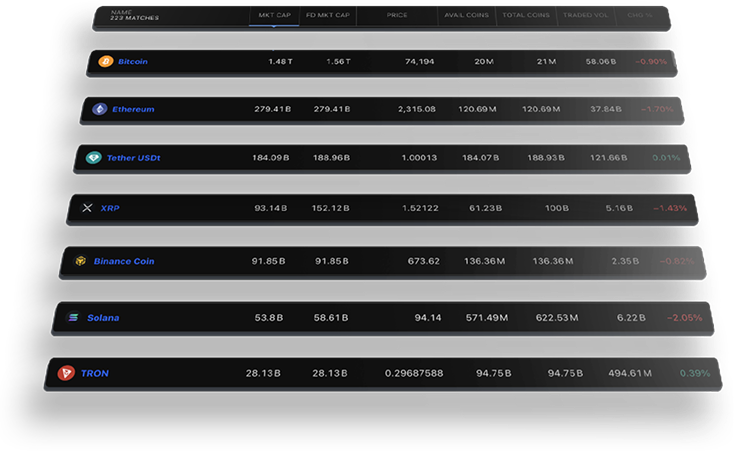Open the Ethereum name link
This screenshot has height=452, width=734.
(x=133, y=109)
